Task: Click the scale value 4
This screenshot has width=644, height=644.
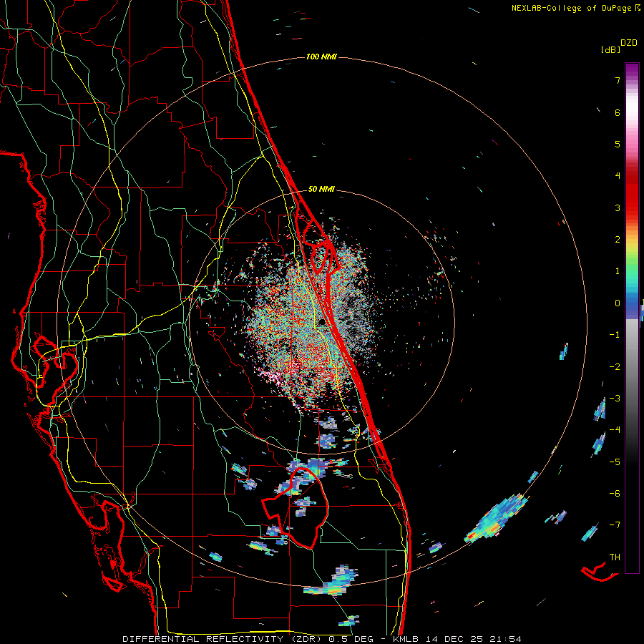Action: coord(618,176)
